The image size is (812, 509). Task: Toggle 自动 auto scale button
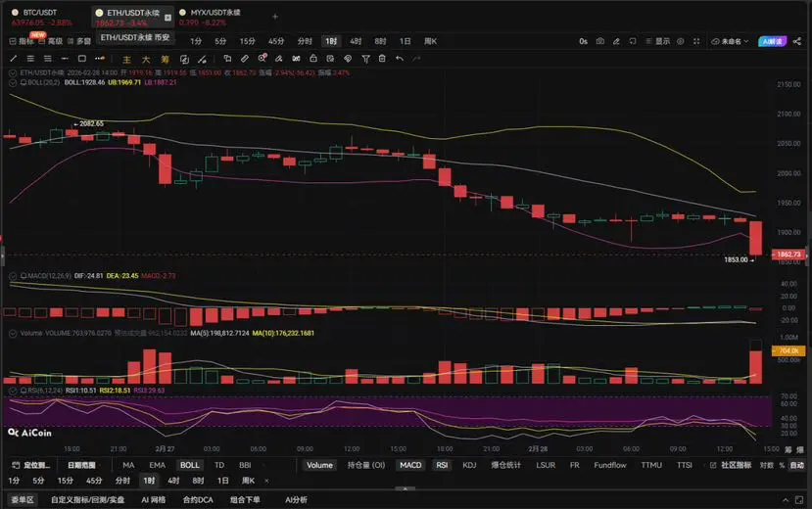coord(796,465)
